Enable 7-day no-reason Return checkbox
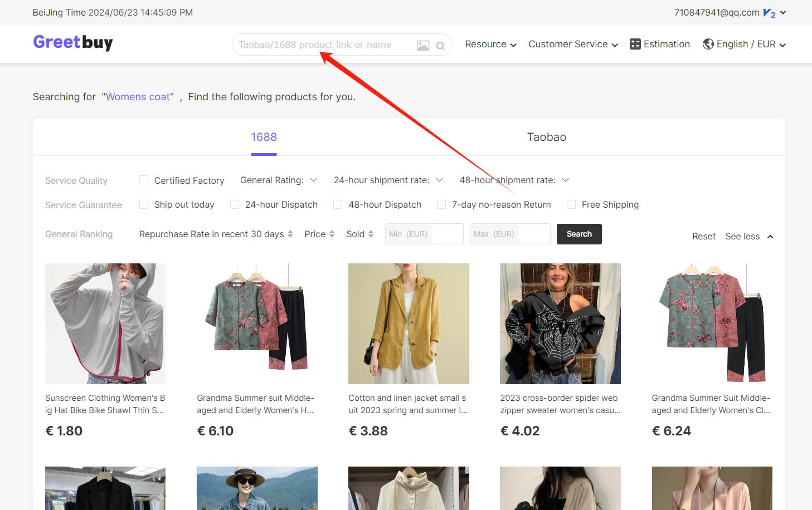Image resolution: width=812 pixels, height=510 pixels. pos(441,204)
